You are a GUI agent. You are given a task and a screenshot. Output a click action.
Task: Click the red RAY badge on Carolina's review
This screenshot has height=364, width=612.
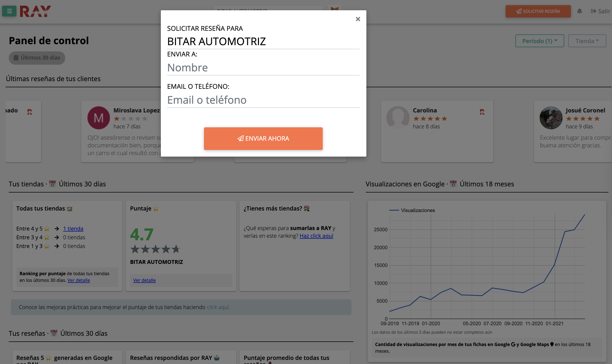click(482, 112)
